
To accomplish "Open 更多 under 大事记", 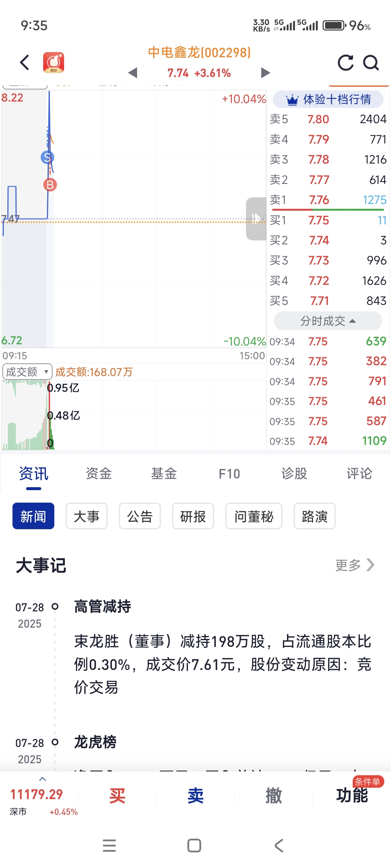I will coord(355,565).
